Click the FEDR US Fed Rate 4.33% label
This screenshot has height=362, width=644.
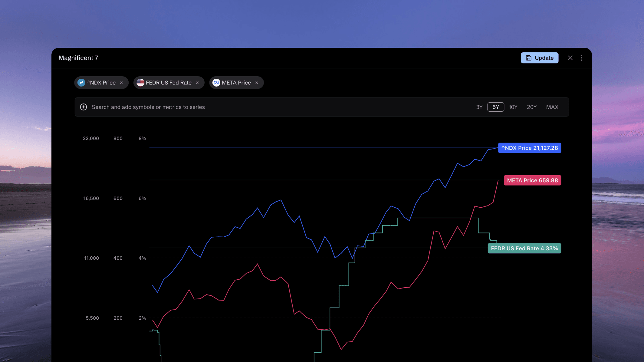point(524,248)
